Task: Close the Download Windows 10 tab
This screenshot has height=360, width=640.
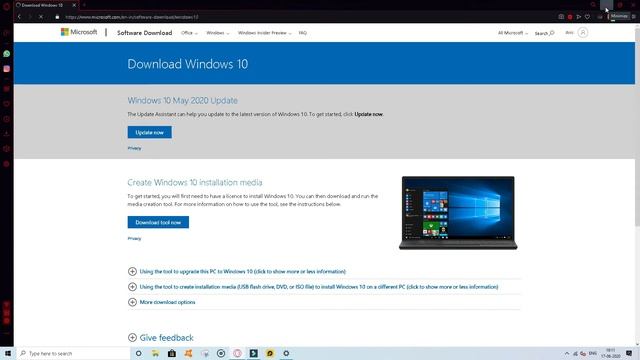Action: (x=74, y=5)
